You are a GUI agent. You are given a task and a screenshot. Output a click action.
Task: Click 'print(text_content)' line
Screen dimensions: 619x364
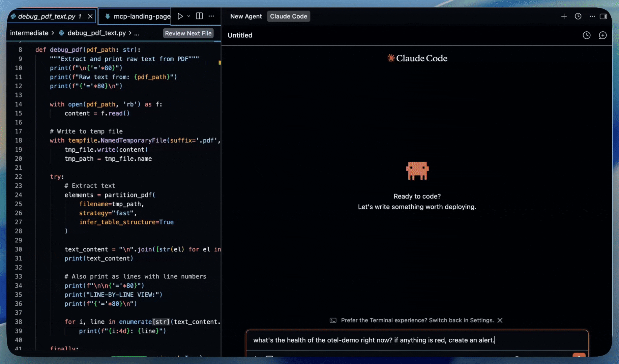click(x=99, y=259)
